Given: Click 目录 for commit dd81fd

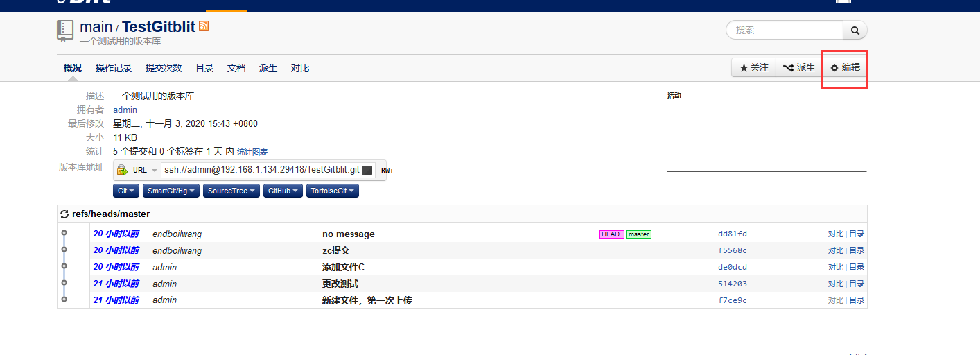Looking at the screenshot, I should (857, 234).
